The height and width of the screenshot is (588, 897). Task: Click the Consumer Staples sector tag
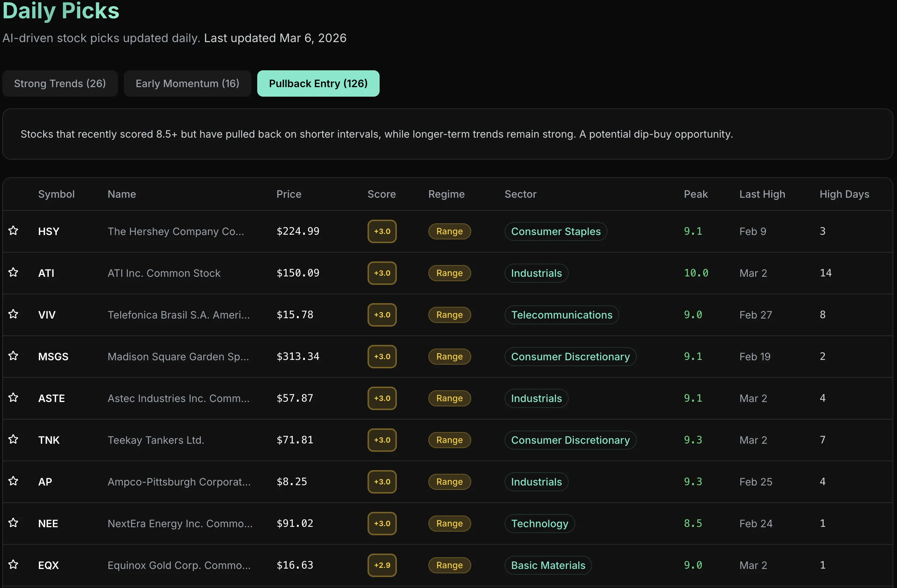[556, 231]
